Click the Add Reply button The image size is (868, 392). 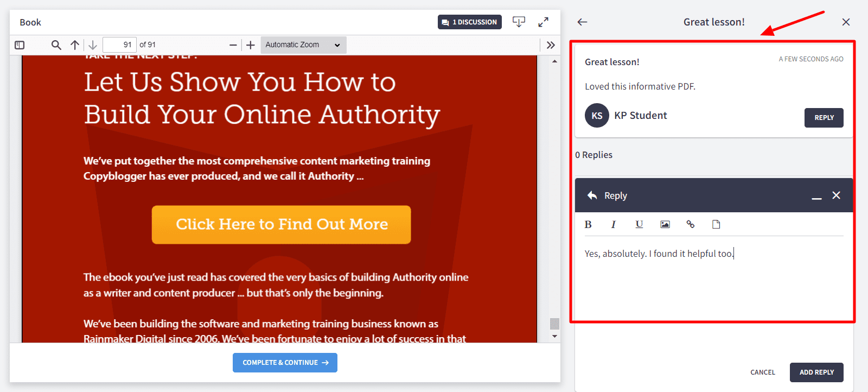click(816, 372)
